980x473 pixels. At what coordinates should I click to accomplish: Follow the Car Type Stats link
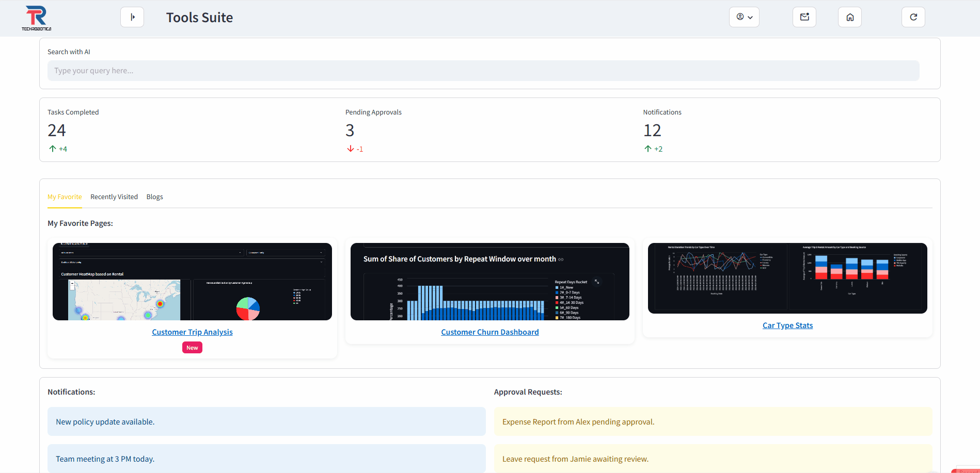point(787,325)
